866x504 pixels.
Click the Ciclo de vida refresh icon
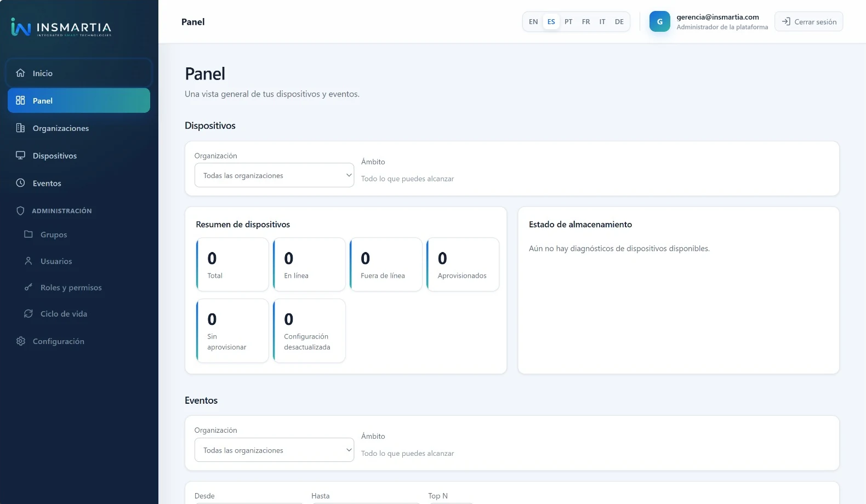tap(29, 313)
